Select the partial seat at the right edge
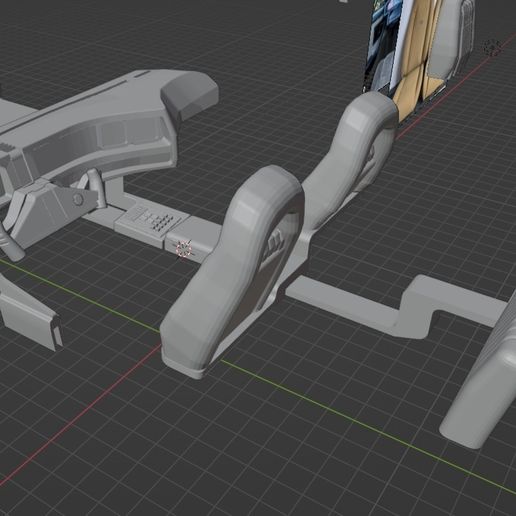 [x=480, y=373]
